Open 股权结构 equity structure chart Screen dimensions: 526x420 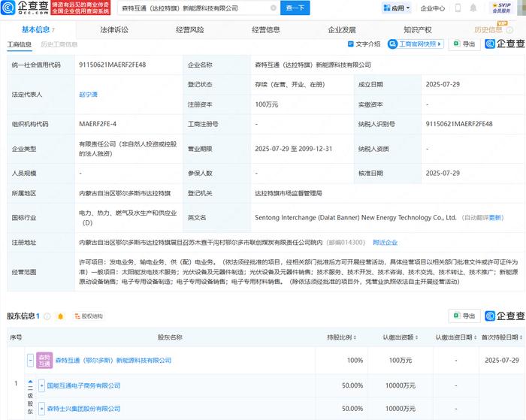click(89, 316)
